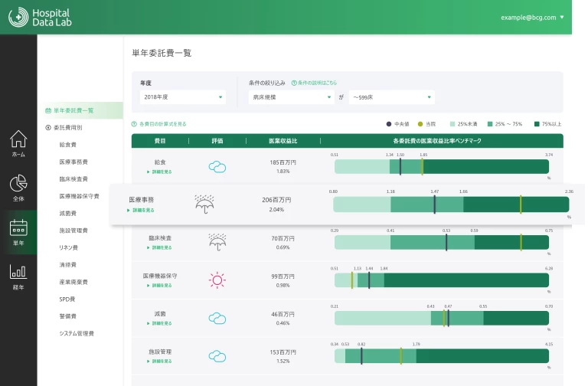588x386 pixels.
Task: Click the 条件の説明はこちら help link
Action: (315, 83)
